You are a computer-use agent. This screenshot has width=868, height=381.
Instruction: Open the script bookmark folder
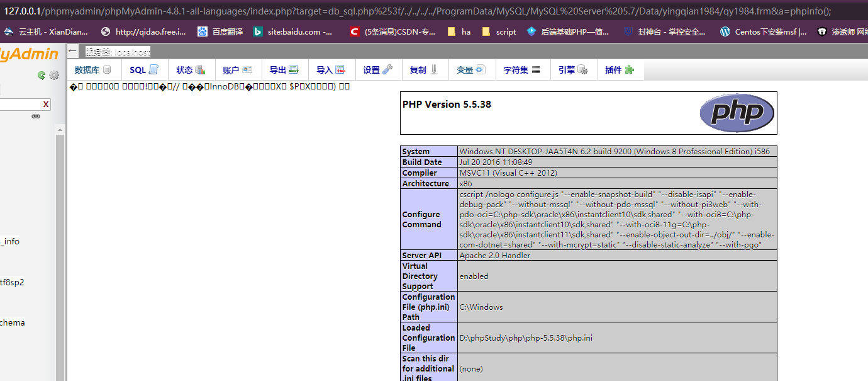click(x=499, y=31)
